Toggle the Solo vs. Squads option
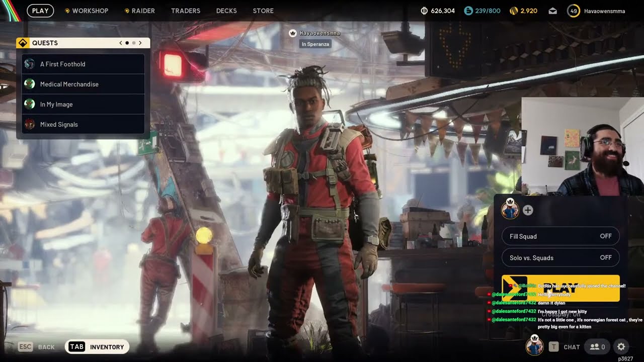The image size is (644, 362). click(x=560, y=257)
